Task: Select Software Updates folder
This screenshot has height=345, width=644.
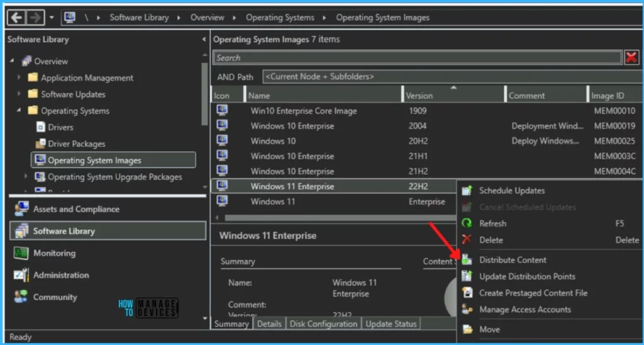Action: coord(66,94)
